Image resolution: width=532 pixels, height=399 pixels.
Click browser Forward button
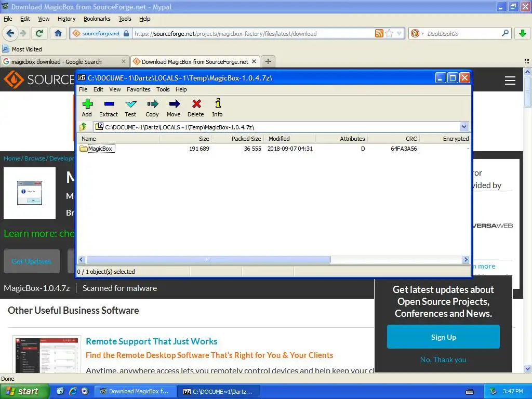point(23,33)
